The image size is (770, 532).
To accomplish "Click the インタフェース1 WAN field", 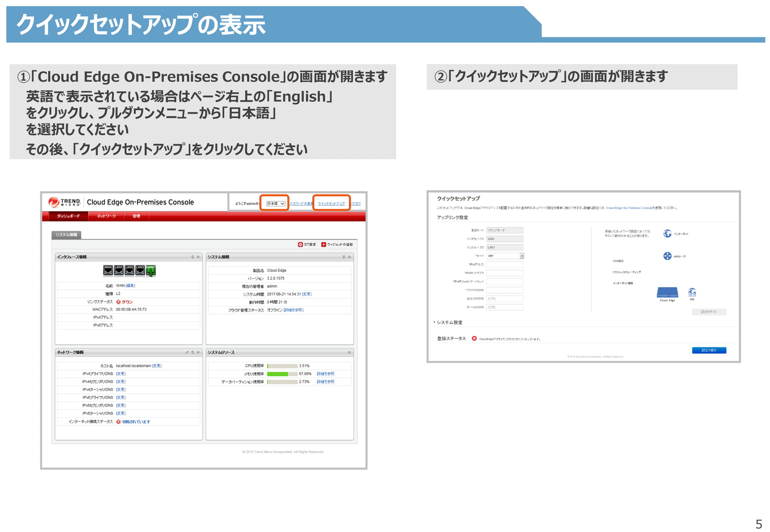I will coord(505,239).
